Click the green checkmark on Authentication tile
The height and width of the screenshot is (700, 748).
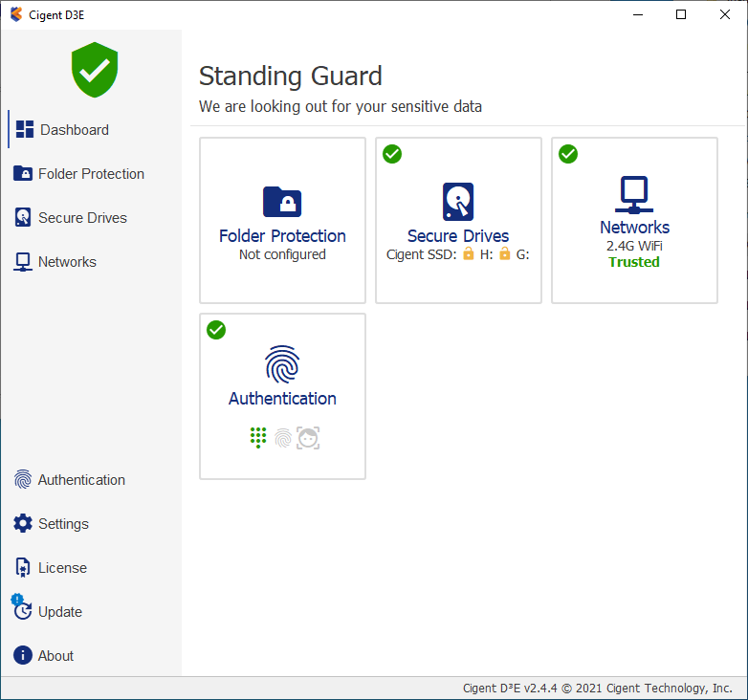(x=216, y=330)
